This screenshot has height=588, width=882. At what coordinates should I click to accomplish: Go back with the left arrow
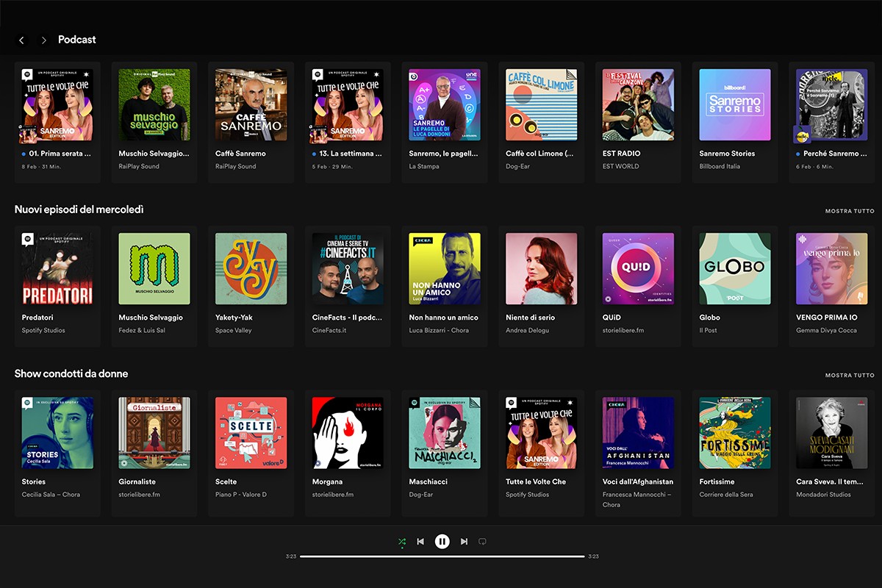coord(21,40)
